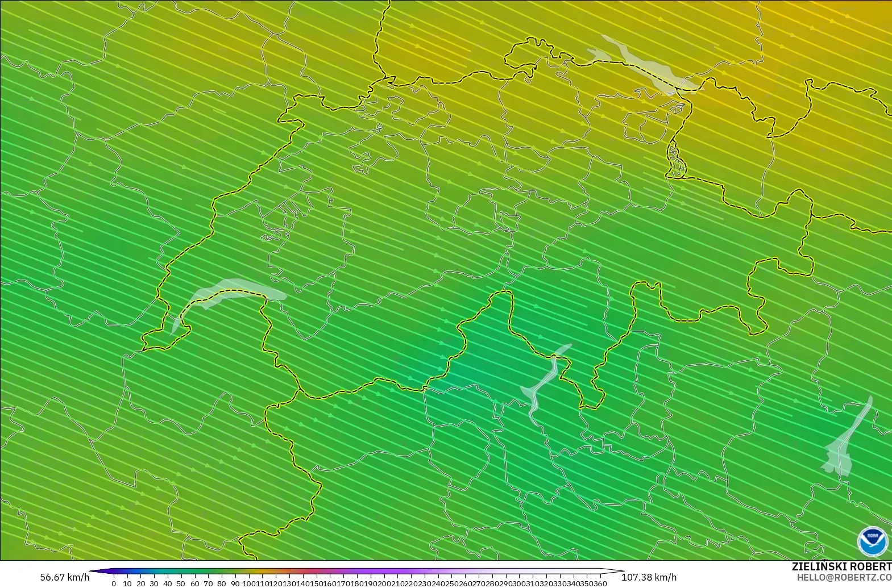Click the maximum value 107.38 km/h
The image size is (892, 588).
pos(649,578)
